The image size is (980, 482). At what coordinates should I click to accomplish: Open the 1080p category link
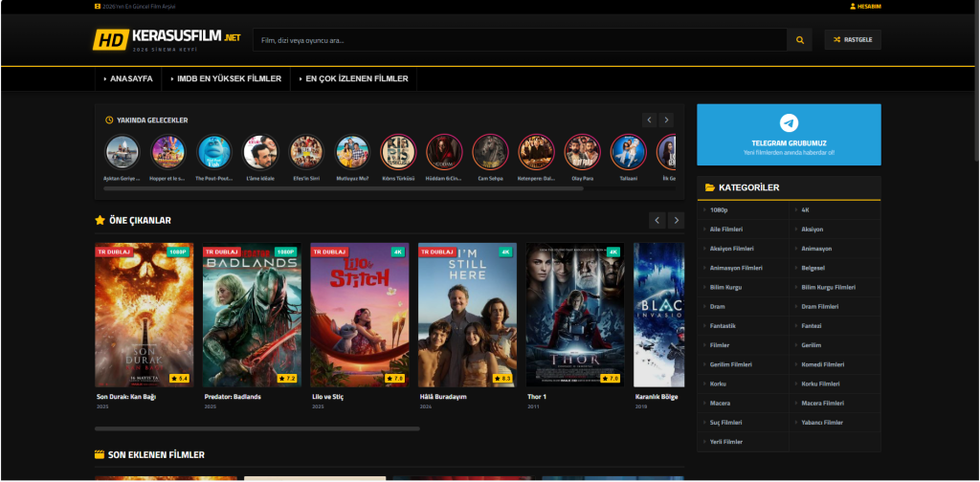(719, 209)
